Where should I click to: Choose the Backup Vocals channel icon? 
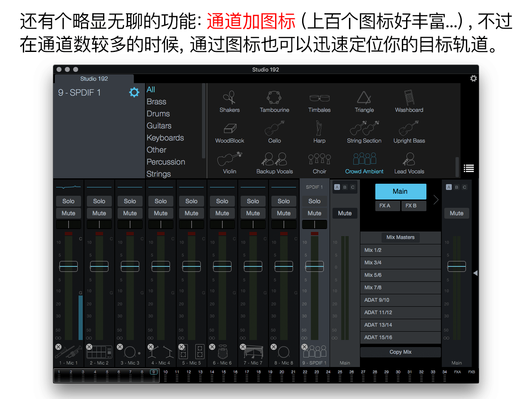click(274, 163)
